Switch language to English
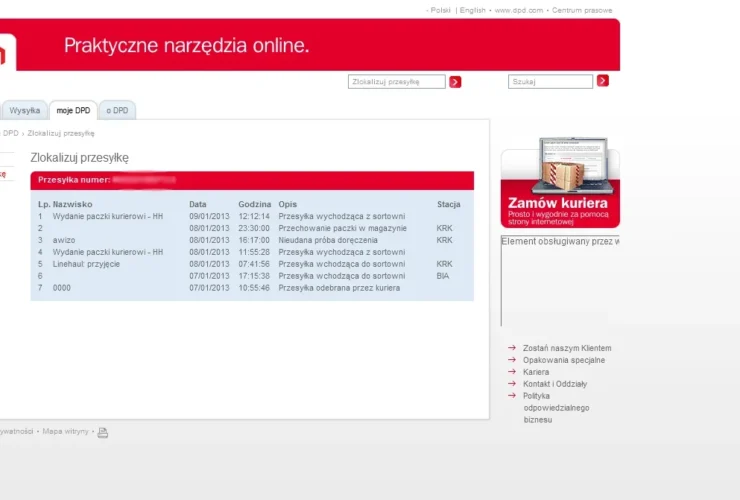740x500 pixels. tap(473, 10)
